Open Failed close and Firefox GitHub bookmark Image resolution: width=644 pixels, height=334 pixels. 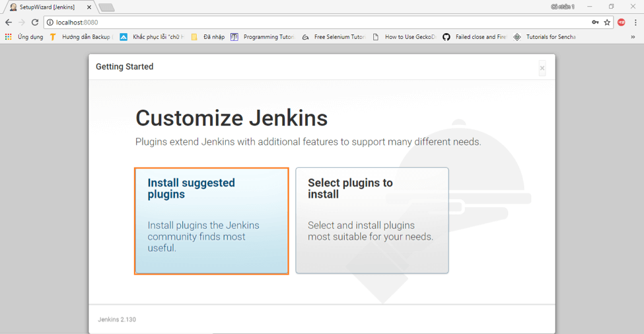475,37
